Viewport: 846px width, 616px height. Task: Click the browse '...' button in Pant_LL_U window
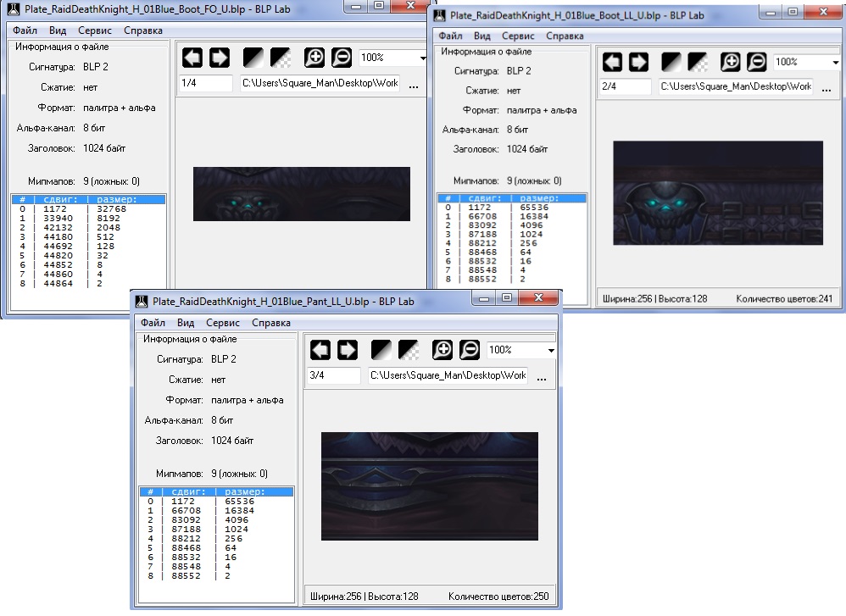pos(542,376)
